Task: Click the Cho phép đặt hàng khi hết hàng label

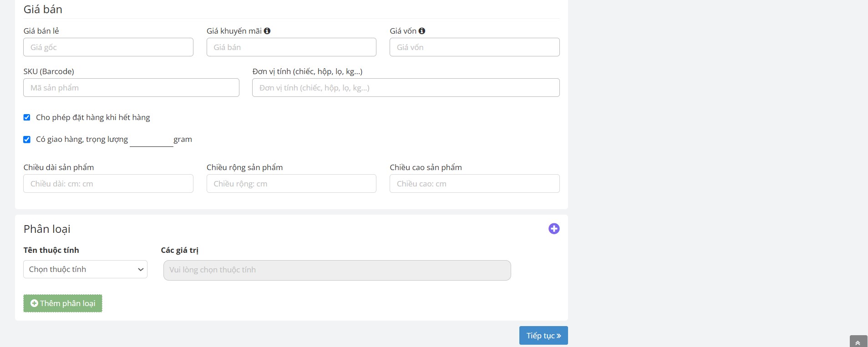Action: pos(93,117)
